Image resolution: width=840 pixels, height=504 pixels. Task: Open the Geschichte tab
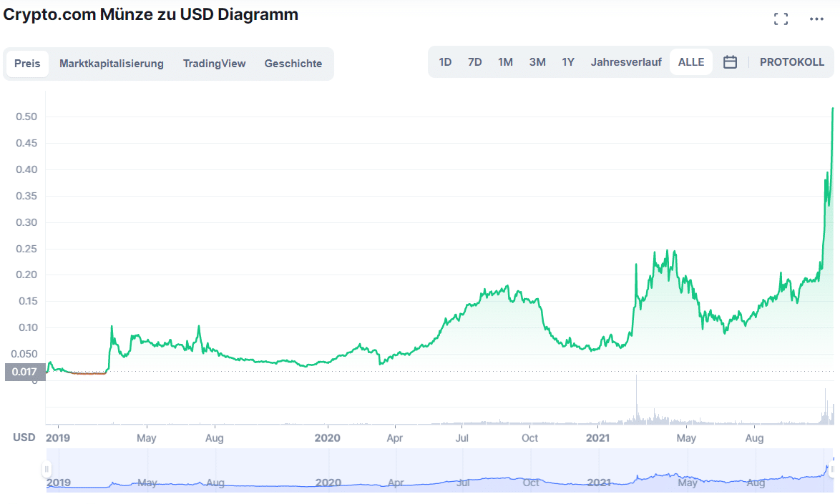(293, 64)
